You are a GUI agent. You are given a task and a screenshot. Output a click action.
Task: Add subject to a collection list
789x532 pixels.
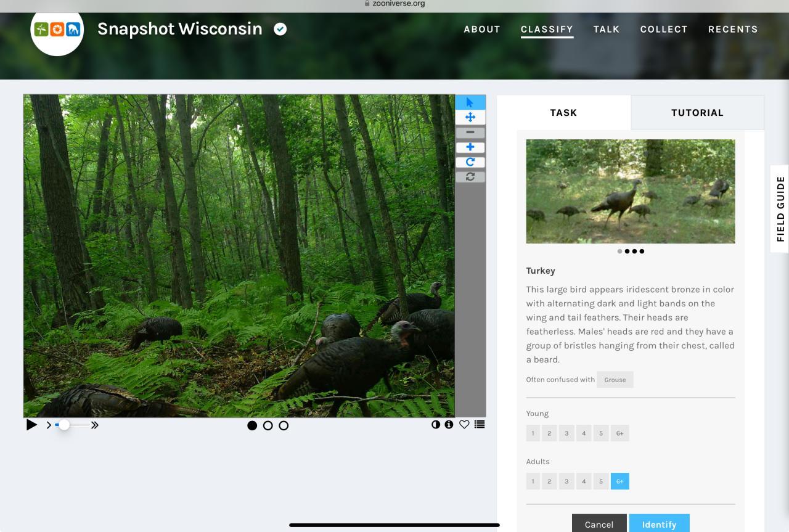click(480, 424)
